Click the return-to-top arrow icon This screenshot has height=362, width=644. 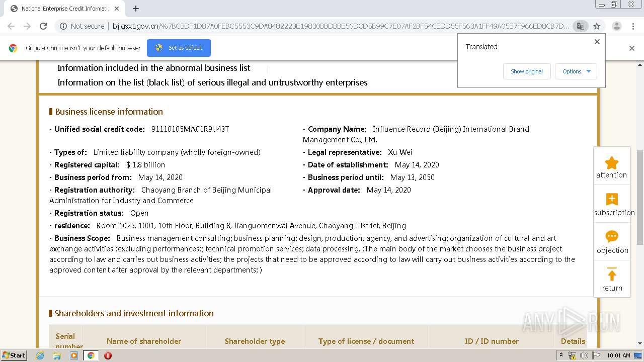pos(611,275)
